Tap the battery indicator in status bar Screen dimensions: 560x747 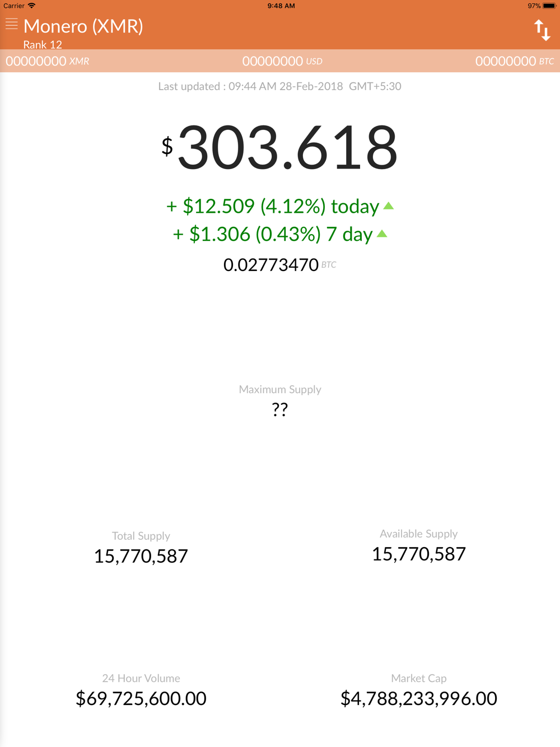click(548, 6)
